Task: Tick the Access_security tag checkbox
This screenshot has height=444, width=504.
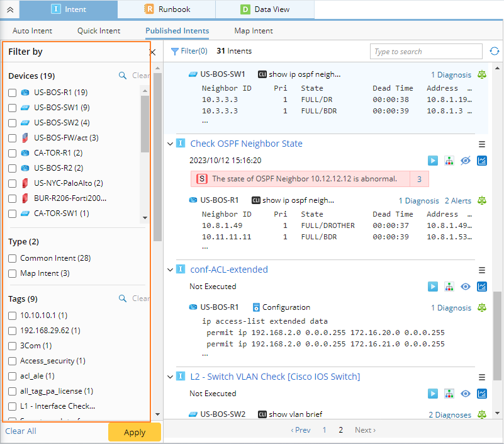Action: (x=13, y=361)
